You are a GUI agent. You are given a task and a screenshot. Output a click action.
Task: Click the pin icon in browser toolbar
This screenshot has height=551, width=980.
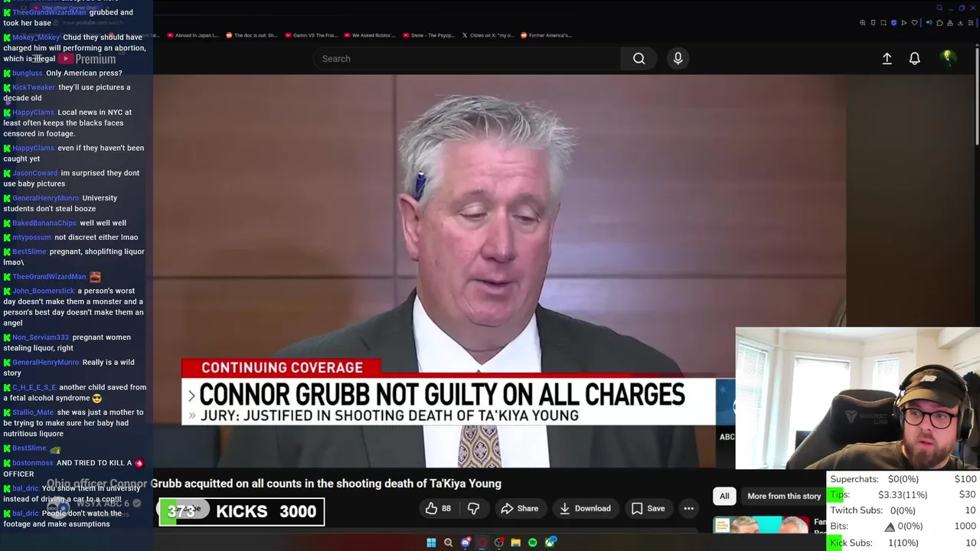tap(873, 23)
